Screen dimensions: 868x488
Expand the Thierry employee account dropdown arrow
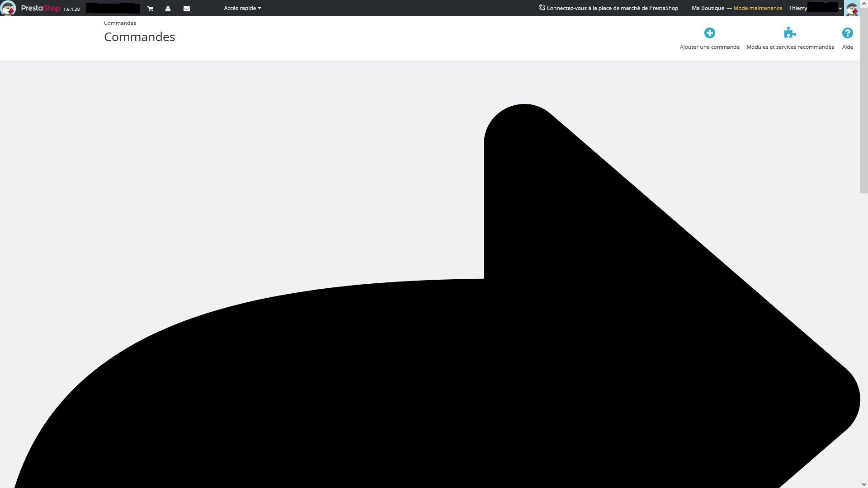pyautogui.click(x=840, y=9)
